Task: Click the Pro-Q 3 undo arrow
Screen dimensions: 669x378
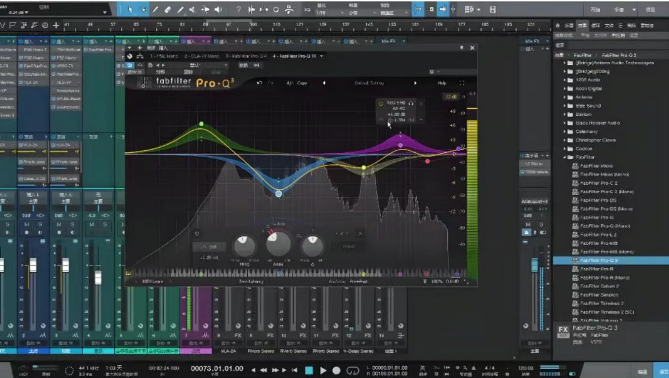Action: 259,83
